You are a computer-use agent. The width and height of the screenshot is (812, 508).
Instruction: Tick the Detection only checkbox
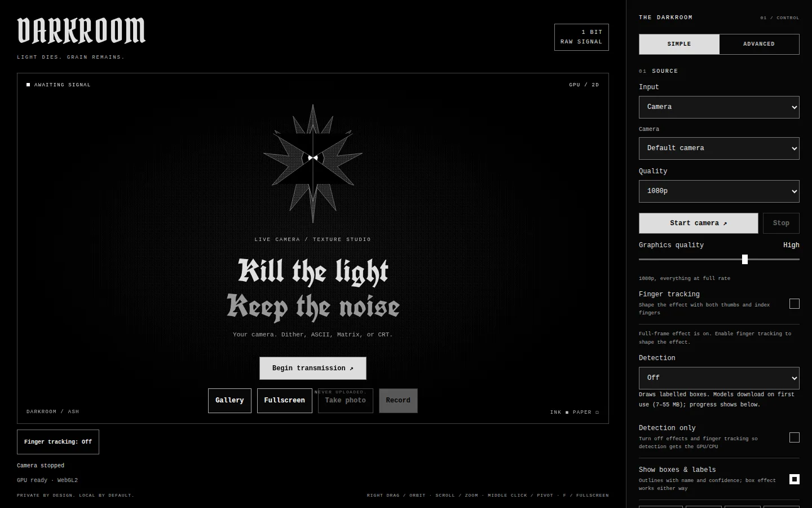[795, 437]
